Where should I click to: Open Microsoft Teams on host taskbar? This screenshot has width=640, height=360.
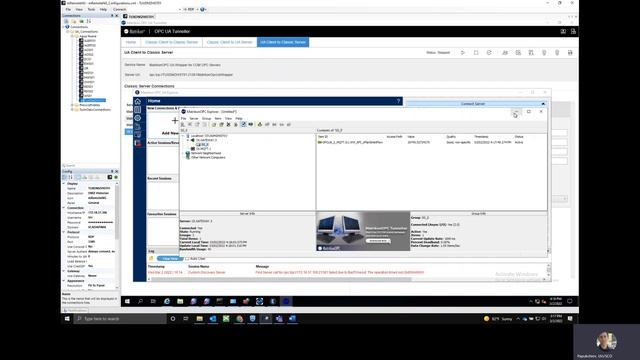click(279, 319)
